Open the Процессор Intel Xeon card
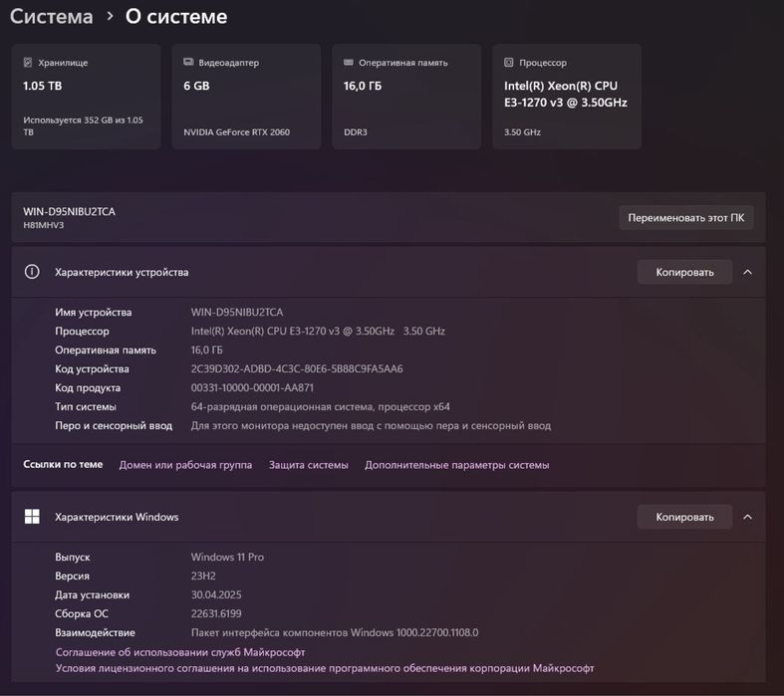Image resolution: width=784 pixels, height=696 pixels. tap(567, 97)
